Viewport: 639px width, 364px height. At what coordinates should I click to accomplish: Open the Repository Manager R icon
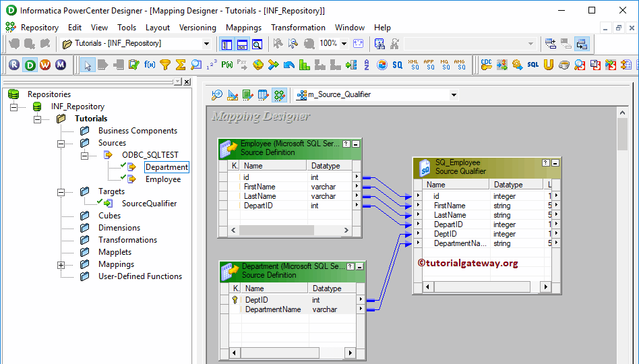pos(14,65)
